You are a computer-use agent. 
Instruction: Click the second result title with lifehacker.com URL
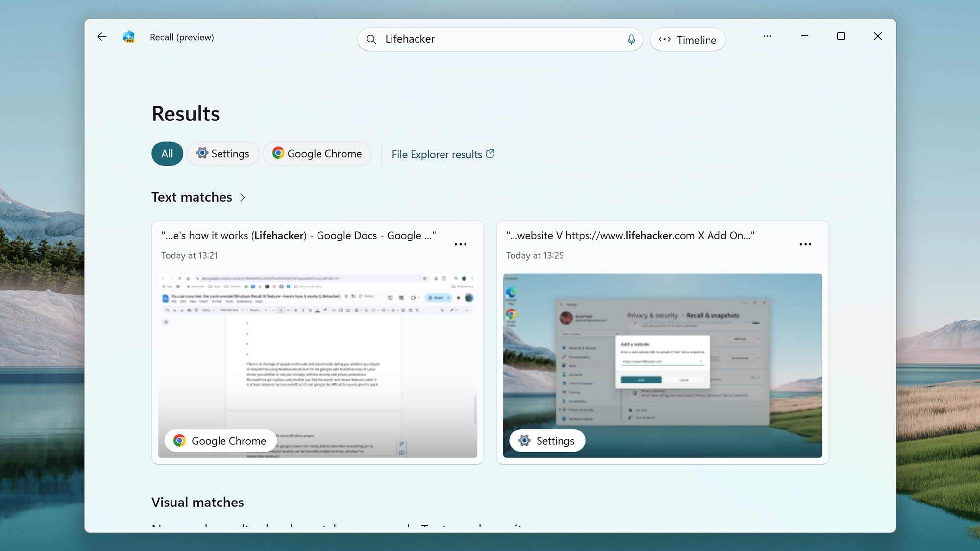pyautogui.click(x=630, y=236)
